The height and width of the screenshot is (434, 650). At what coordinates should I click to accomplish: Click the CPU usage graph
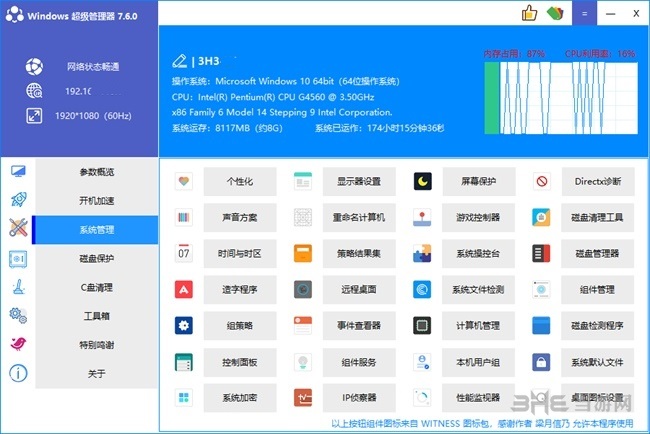tap(569, 98)
